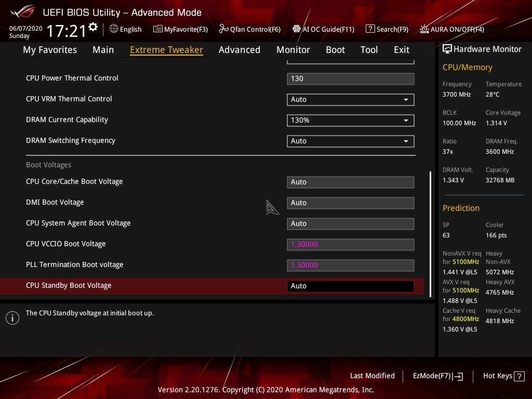This screenshot has width=532, height=399.
Task: Click the Qfan Control fan icon
Action: coord(223,29)
